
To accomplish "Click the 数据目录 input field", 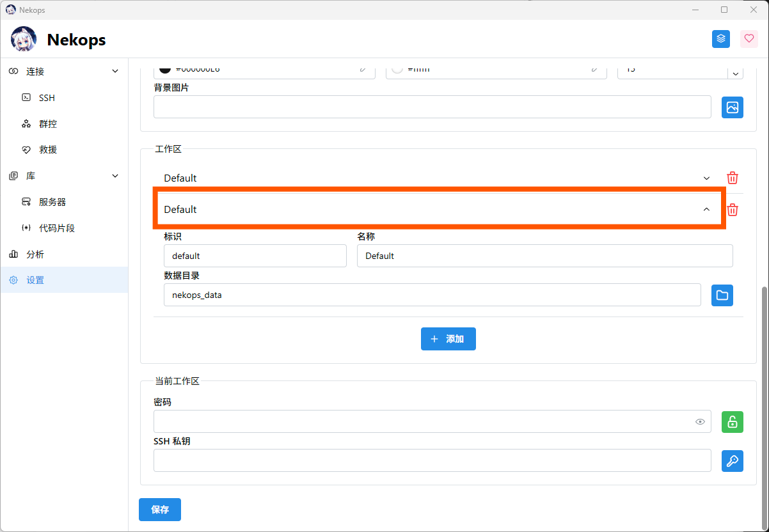I will click(432, 295).
